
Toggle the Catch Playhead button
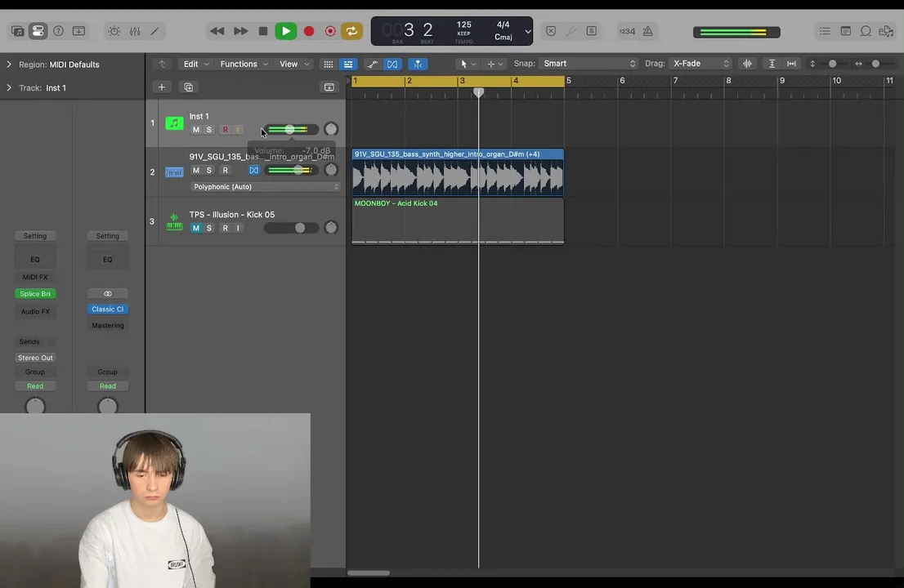click(418, 64)
